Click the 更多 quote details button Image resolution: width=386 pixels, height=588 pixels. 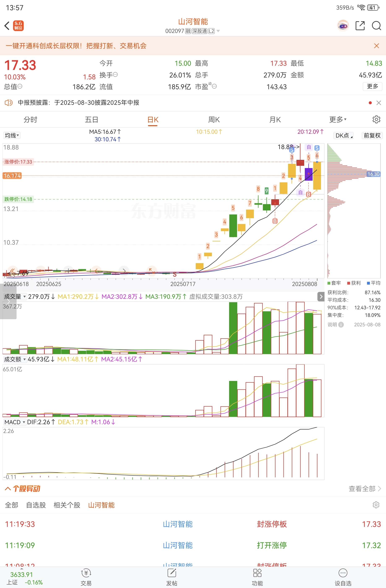pos(372,86)
